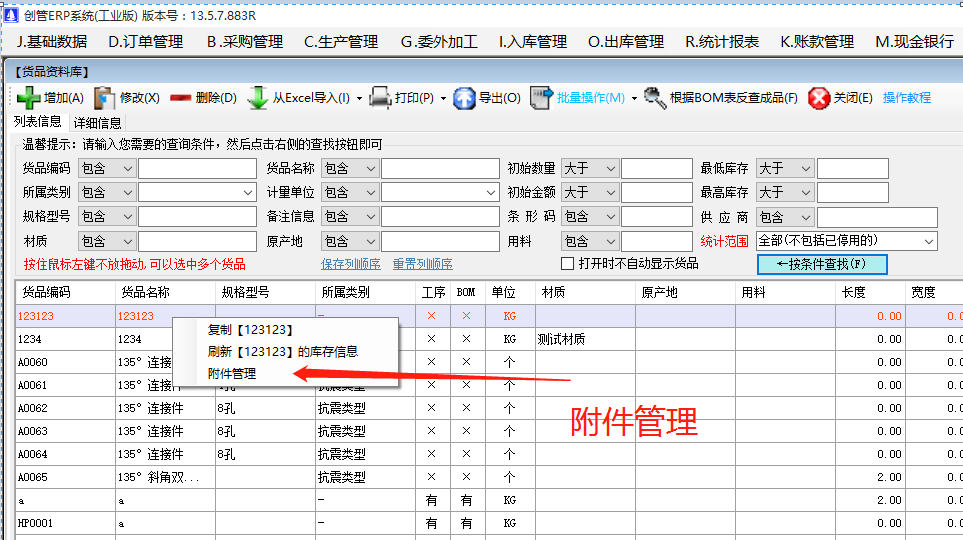Select 附件管理 from context menu
Viewport: 963px width, 540px height.
tap(232, 373)
